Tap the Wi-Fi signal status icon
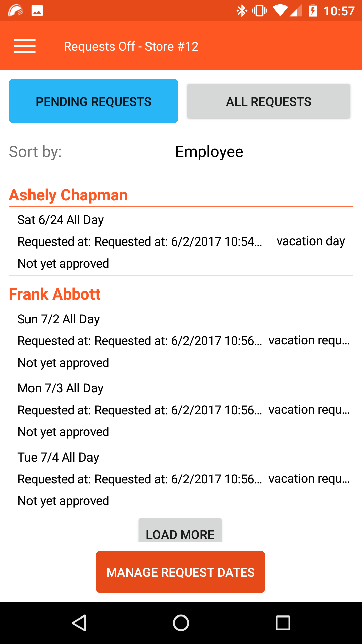This screenshot has height=644, width=362. click(x=280, y=11)
